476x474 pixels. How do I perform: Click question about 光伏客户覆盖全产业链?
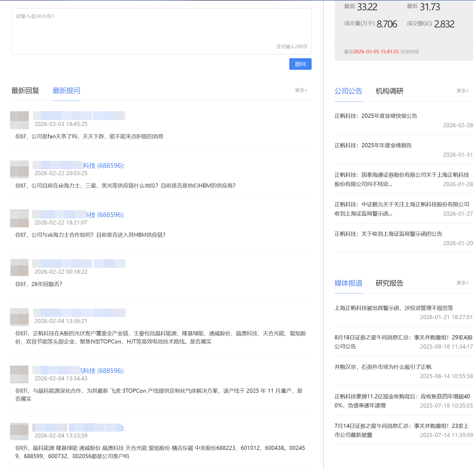[161, 338]
